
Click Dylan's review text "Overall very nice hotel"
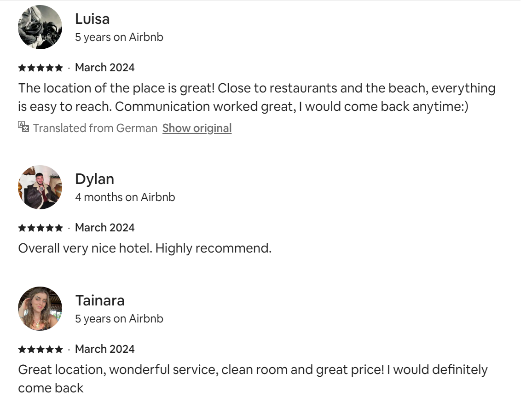pyautogui.click(x=145, y=248)
